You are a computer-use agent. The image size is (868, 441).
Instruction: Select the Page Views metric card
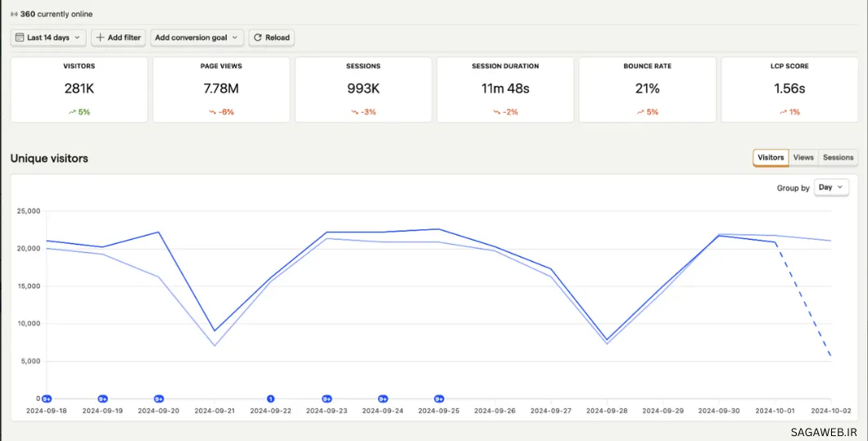221,89
